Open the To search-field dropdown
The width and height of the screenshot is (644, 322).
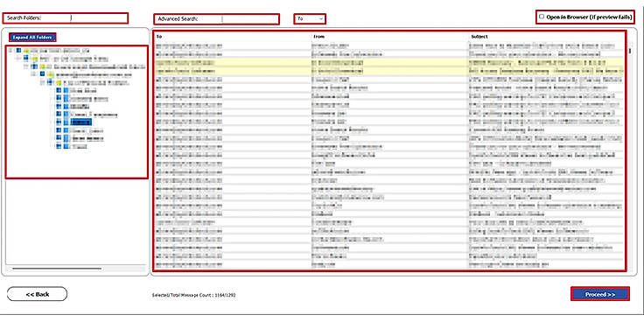pyautogui.click(x=310, y=19)
